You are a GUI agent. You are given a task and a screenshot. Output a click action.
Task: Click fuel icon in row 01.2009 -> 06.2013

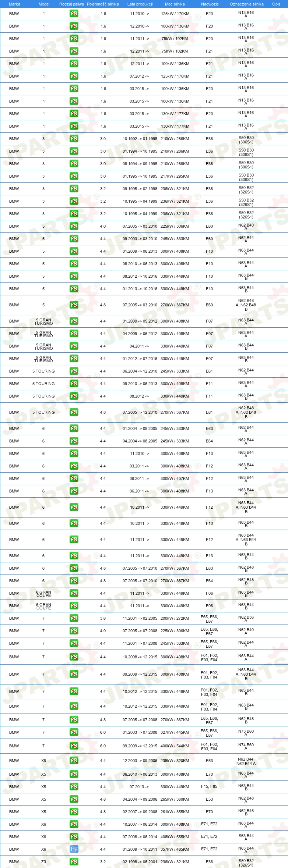coord(74,251)
